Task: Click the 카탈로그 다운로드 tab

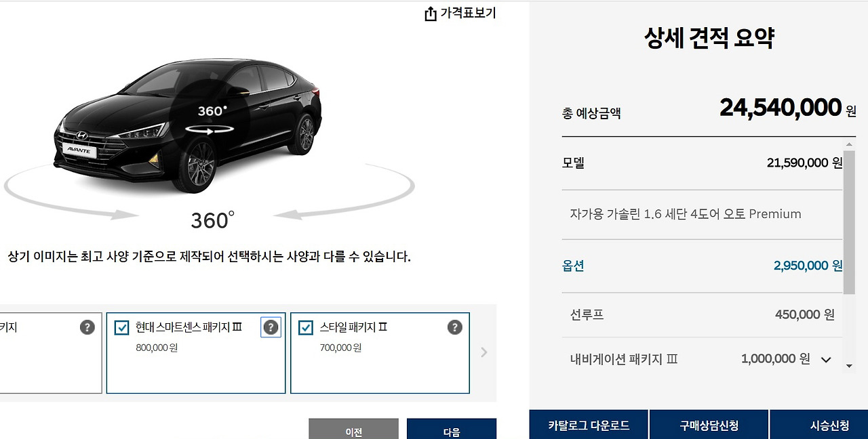Action: click(x=589, y=425)
